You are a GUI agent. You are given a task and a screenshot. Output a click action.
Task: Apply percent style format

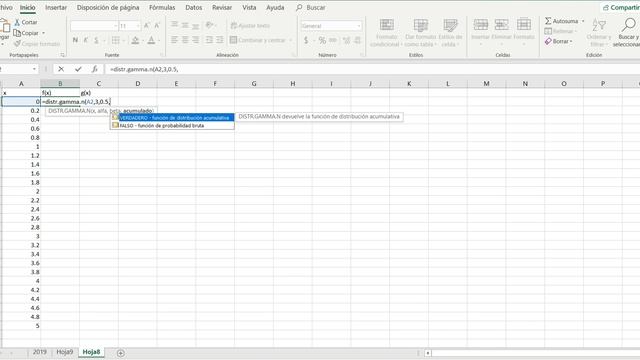click(x=322, y=40)
